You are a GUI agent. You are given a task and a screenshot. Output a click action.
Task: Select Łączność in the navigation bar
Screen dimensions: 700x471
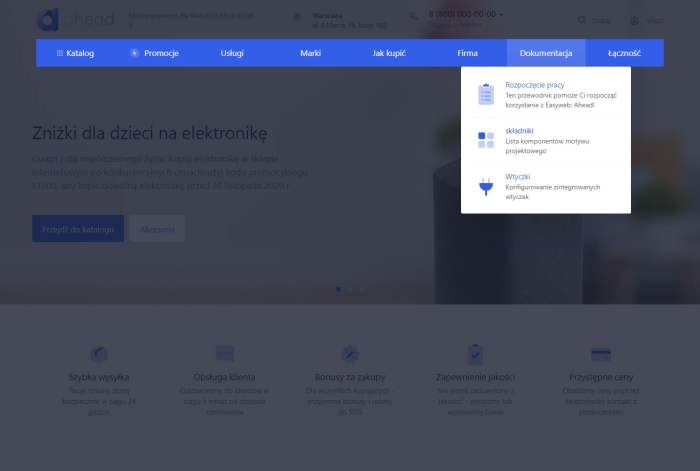tap(624, 53)
